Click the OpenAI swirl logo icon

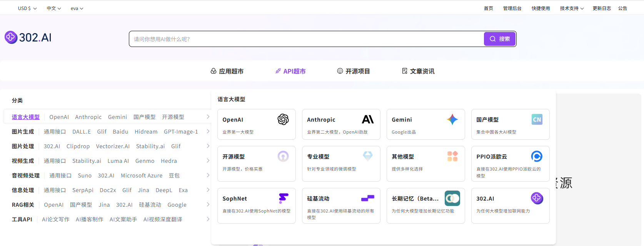pyautogui.click(x=283, y=119)
